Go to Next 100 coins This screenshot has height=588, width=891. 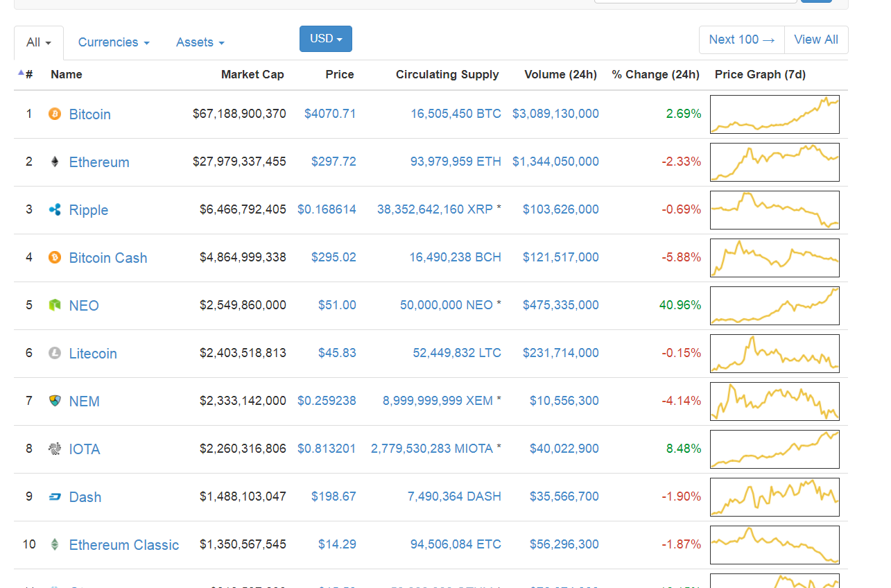pyautogui.click(x=741, y=40)
